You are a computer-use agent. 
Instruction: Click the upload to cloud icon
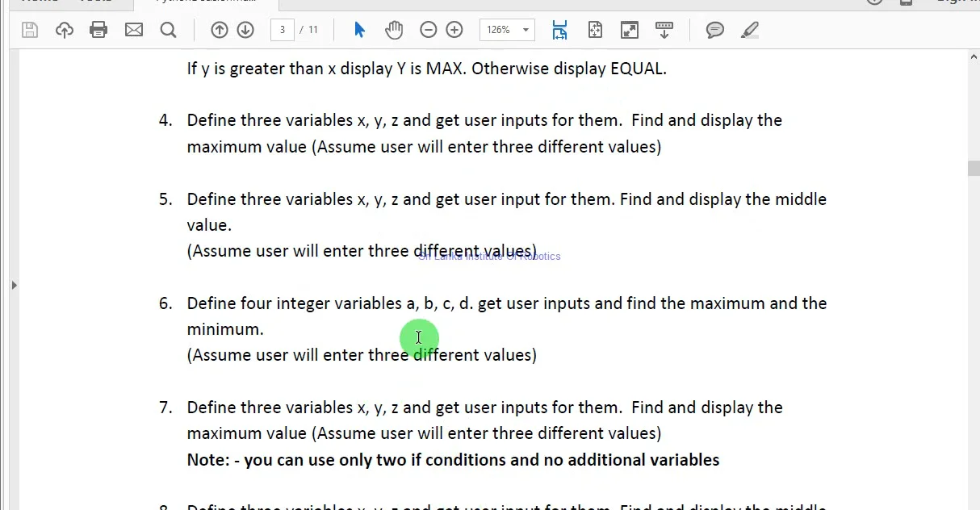point(64,30)
